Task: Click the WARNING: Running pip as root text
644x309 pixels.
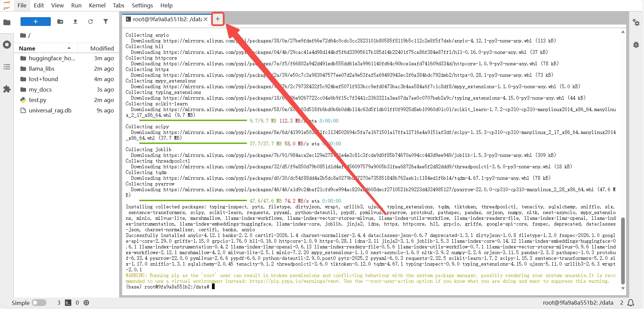Action: (370, 278)
